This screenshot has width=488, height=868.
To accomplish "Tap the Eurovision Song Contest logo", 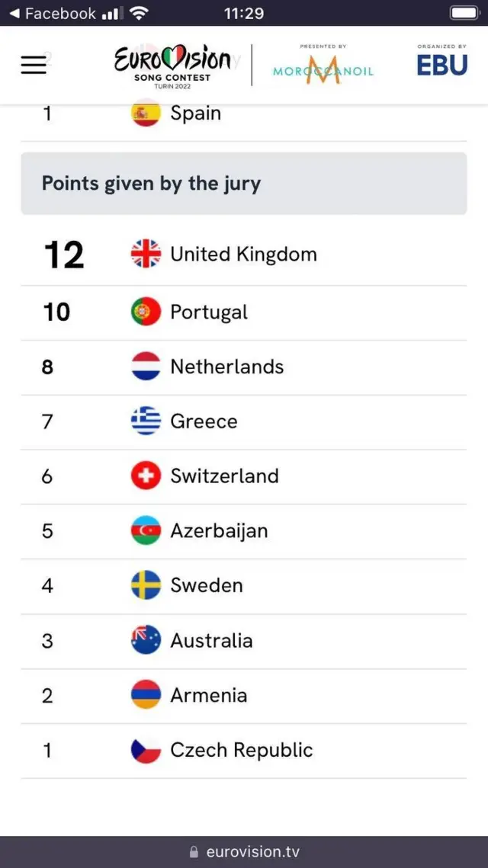I will (x=172, y=66).
